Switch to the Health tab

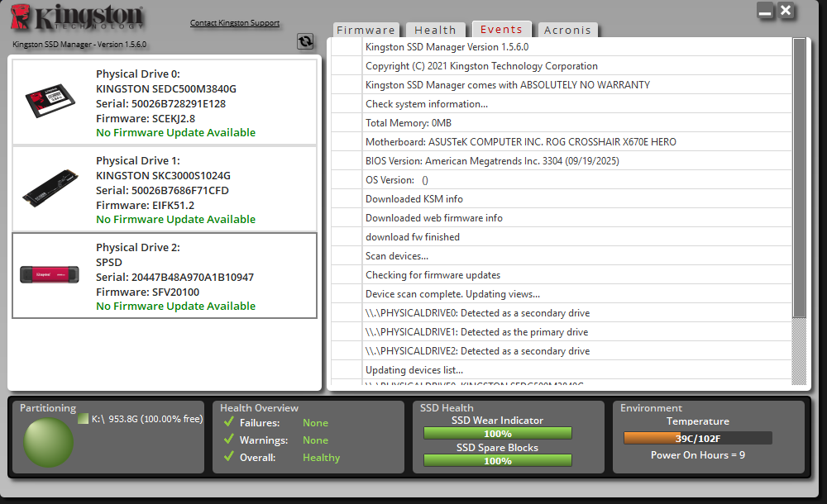point(435,30)
